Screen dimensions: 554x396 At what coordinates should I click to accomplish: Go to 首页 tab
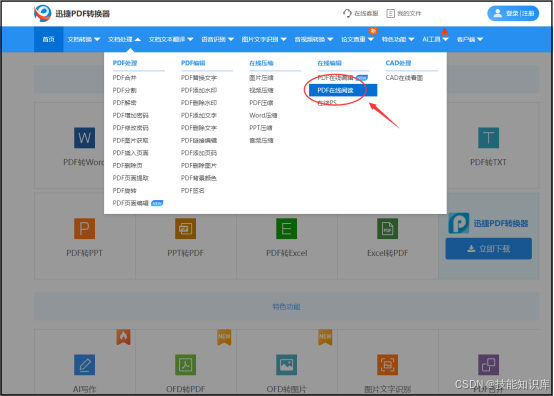[48, 39]
